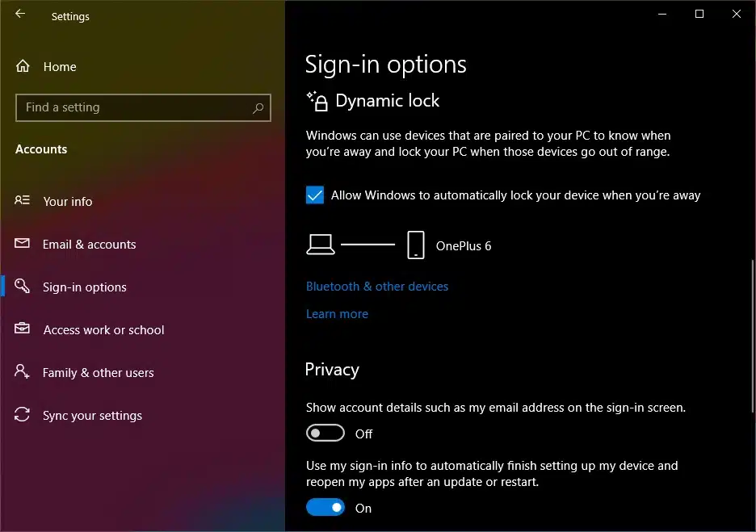Select the Email & accounts envelope icon
The height and width of the screenshot is (532, 756).
tap(23, 244)
